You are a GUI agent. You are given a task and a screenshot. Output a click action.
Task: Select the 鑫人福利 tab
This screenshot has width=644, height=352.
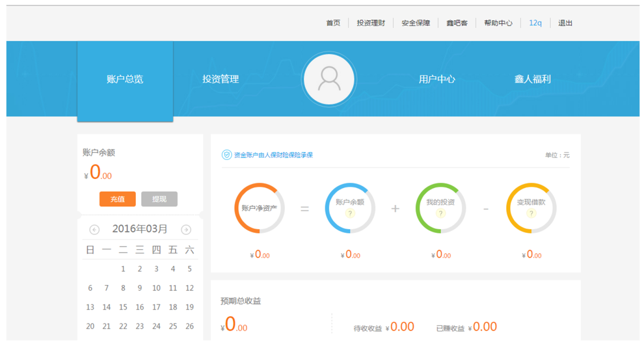pos(532,79)
